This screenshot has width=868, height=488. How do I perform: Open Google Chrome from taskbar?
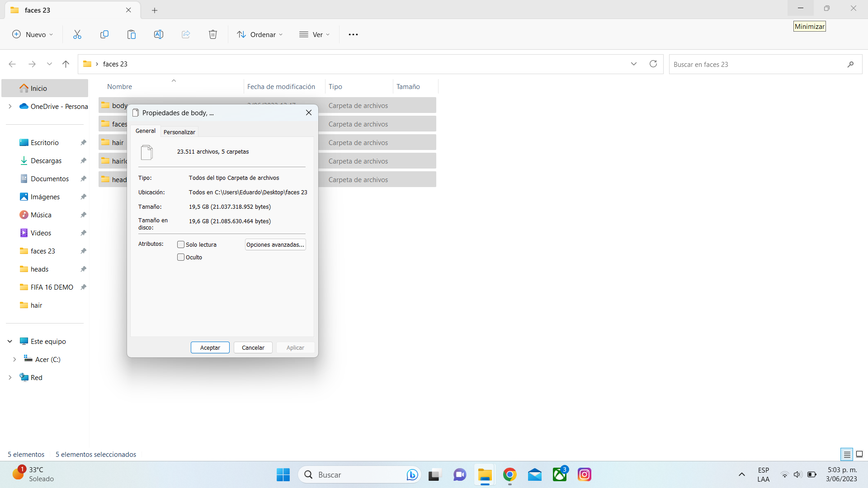pyautogui.click(x=510, y=474)
